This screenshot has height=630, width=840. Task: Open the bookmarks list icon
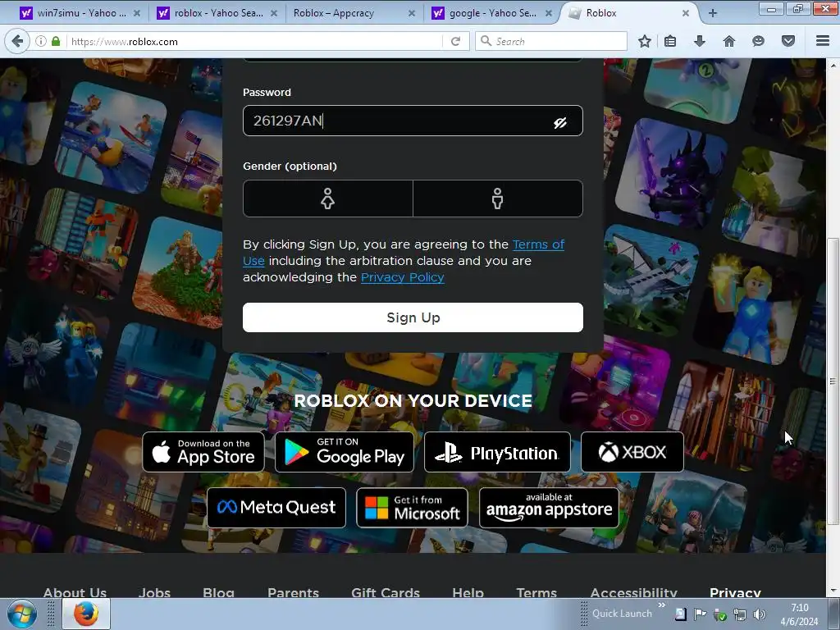coord(670,41)
